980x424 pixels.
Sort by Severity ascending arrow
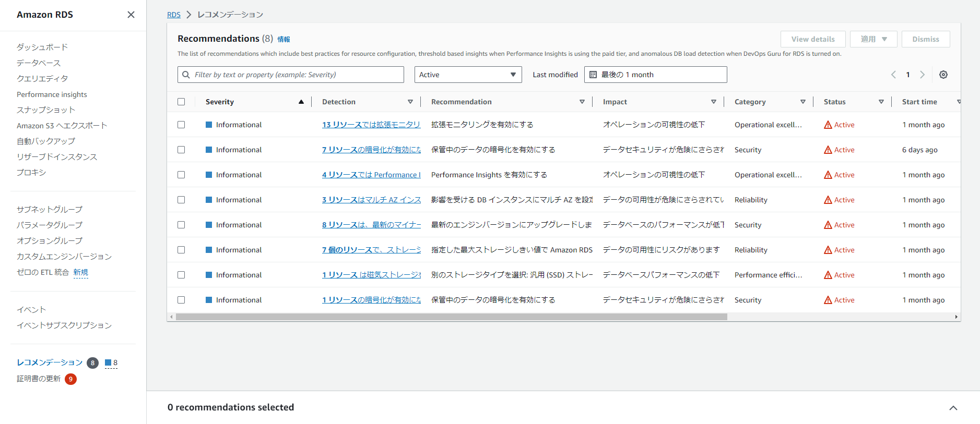click(x=301, y=102)
